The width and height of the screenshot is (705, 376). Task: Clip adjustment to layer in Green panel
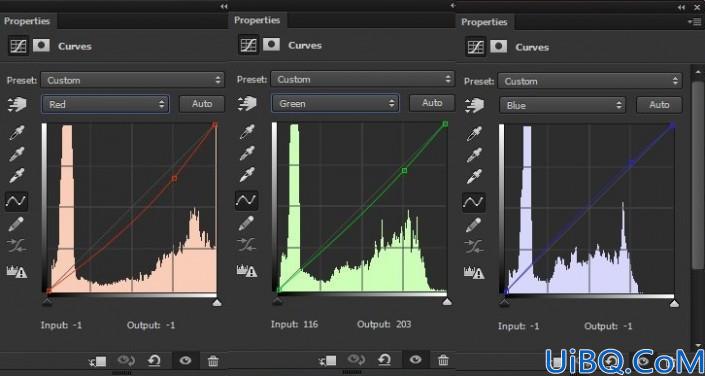coord(328,360)
